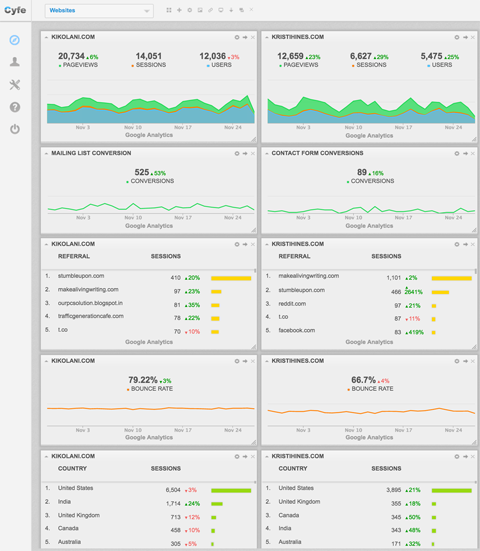Click the link share icon in toolbar

(210, 10)
